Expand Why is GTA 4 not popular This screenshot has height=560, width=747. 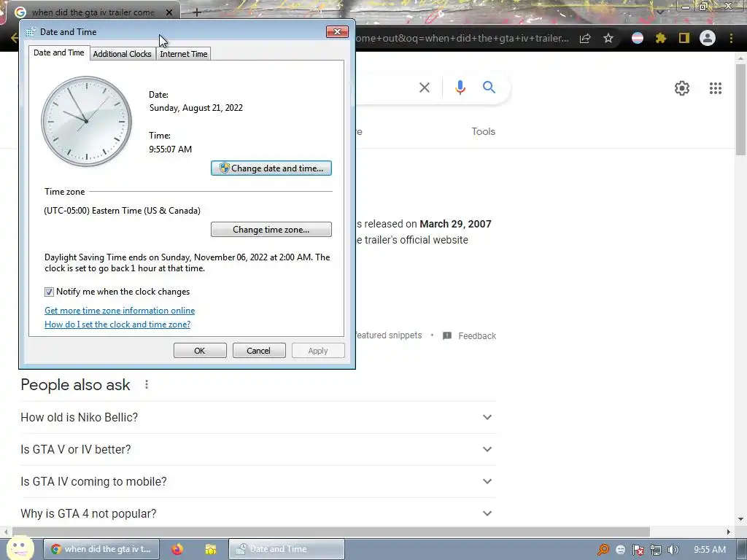tap(258, 513)
